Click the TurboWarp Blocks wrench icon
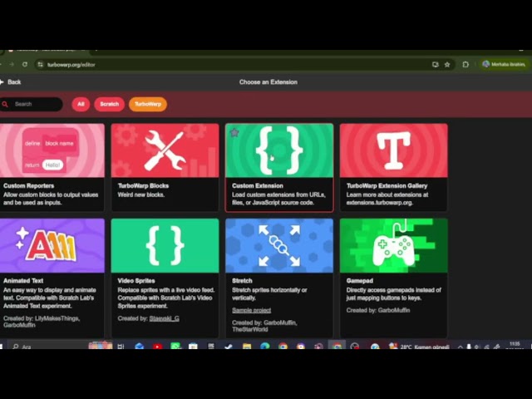 click(x=165, y=150)
